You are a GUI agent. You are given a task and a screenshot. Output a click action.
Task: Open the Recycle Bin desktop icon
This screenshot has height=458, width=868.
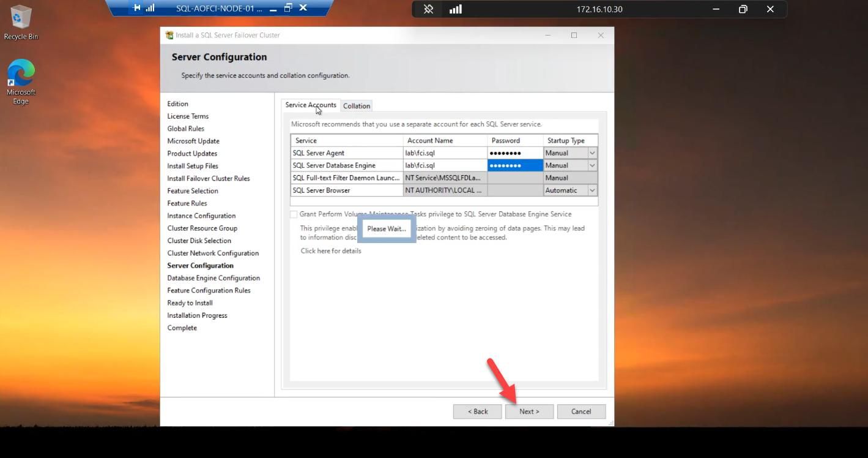click(21, 23)
